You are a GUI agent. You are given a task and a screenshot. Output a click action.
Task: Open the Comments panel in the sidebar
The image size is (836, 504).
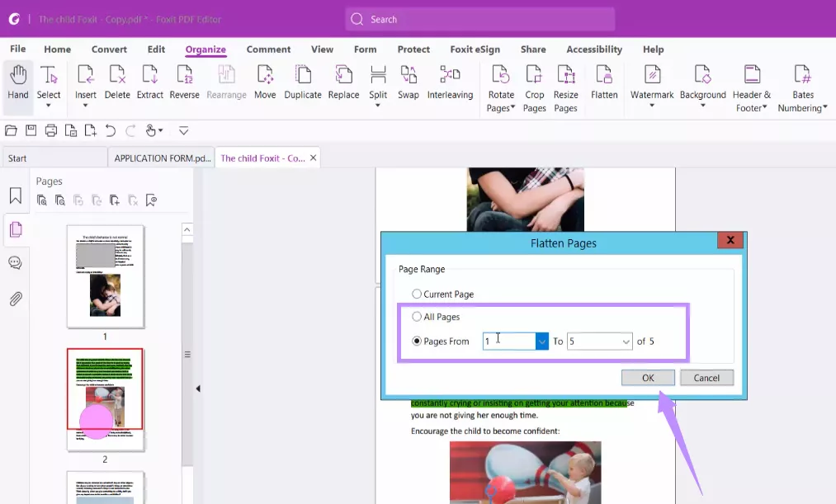click(x=16, y=263)
